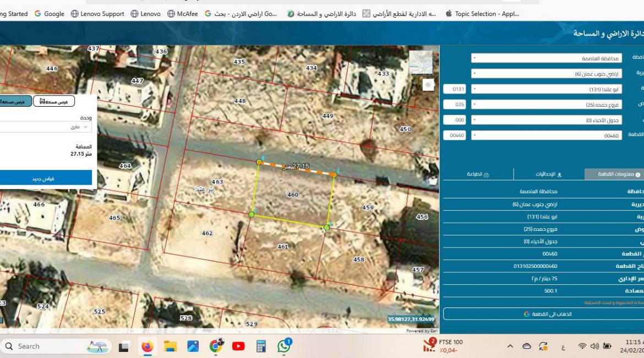
Task: Open File Explorer from the taskbar
Action: [x=170, y=346]
